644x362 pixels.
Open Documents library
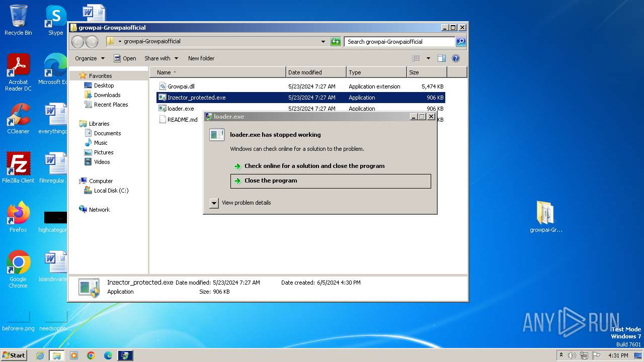pos(107,133)
